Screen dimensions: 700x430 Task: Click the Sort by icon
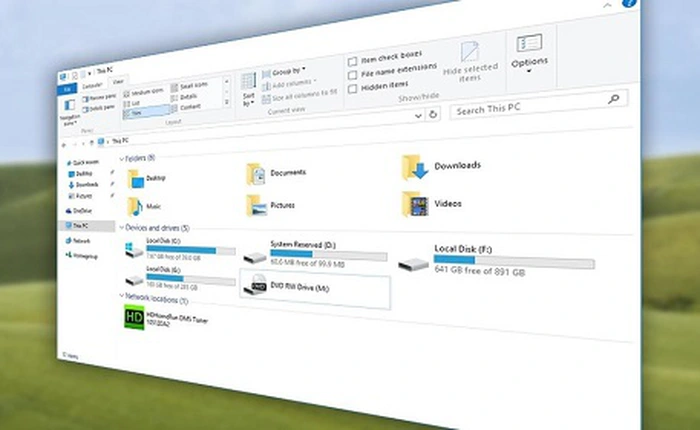pyautogui.click(x=248, y=82)
